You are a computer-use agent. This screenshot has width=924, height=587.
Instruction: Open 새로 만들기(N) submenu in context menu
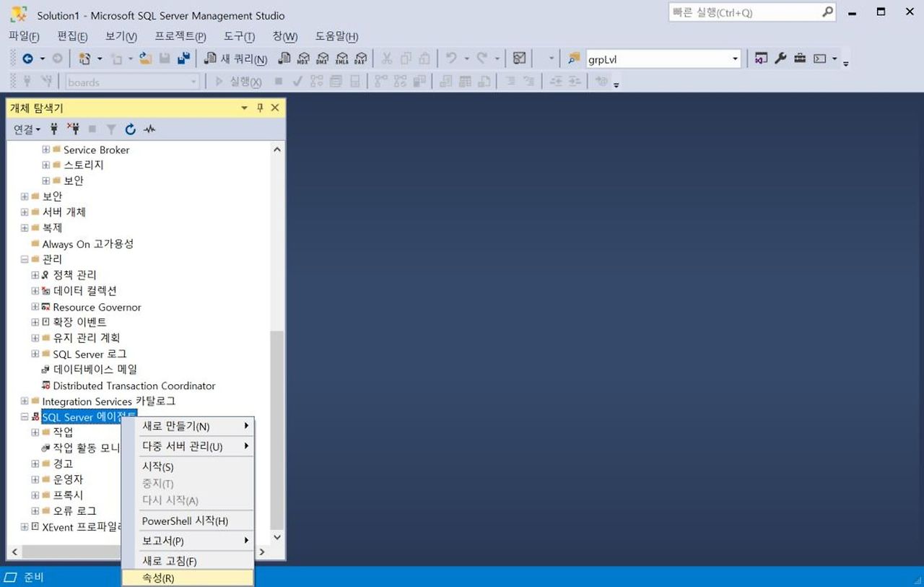coord(188,426)
